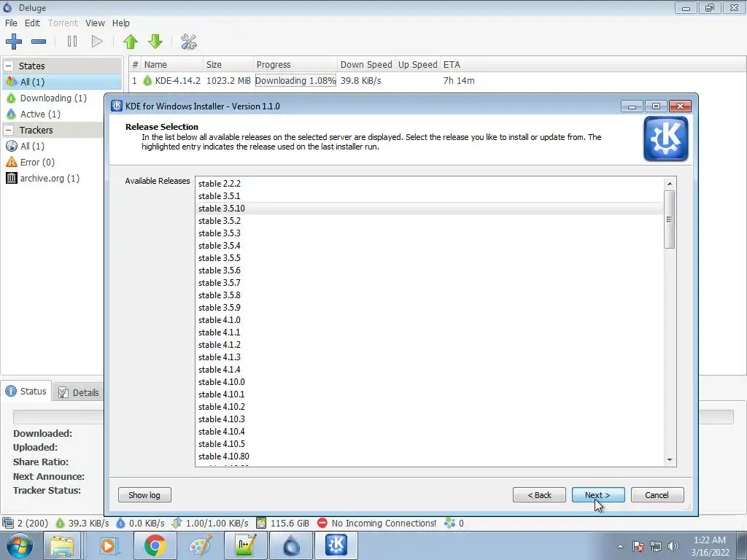Image resolution: width=747 pixels, height=560 pixels.
Task: Open the View menu in Deluge
Action: [x=95, y=23]
